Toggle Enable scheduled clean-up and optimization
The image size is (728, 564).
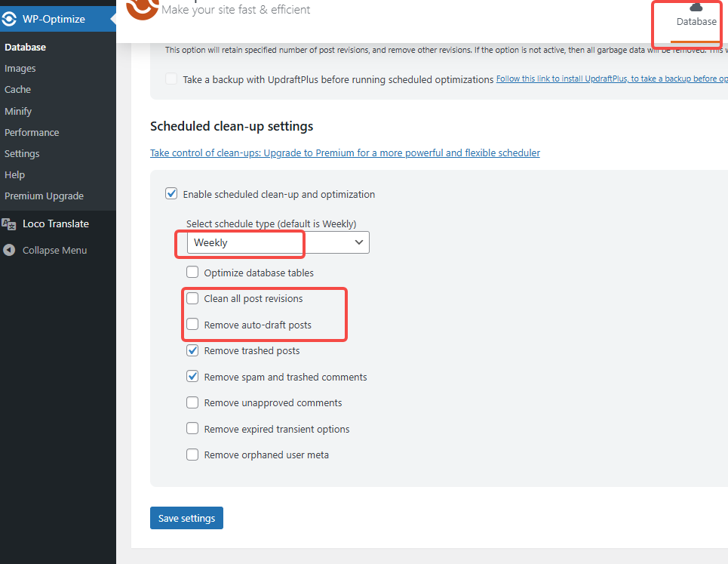171,194
